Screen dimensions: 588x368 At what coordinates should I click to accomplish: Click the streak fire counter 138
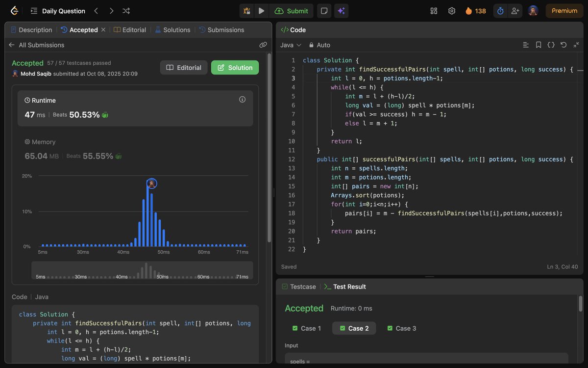[x=476, y=11]
